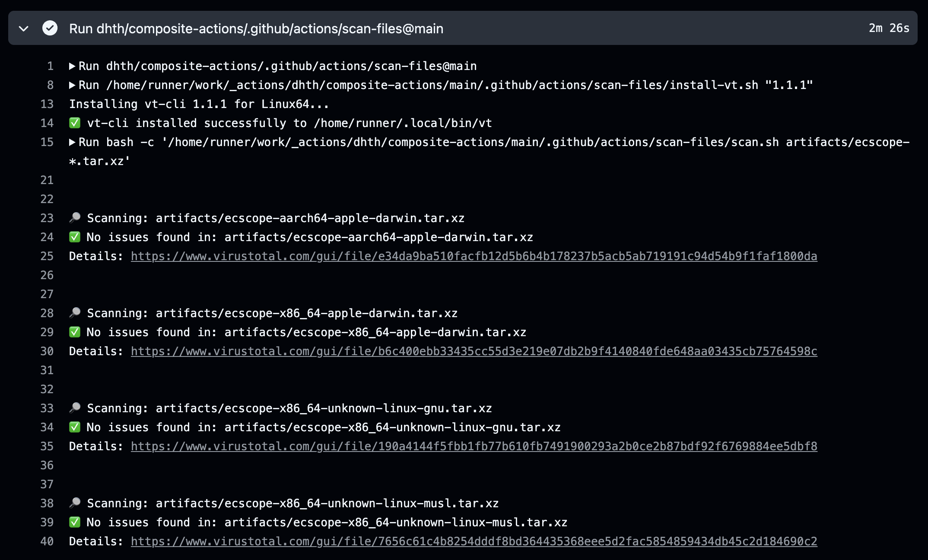The width and height of the screenshot is (928, 560).
Task: Click the checkmark icon on line 24
Action: 75,236
